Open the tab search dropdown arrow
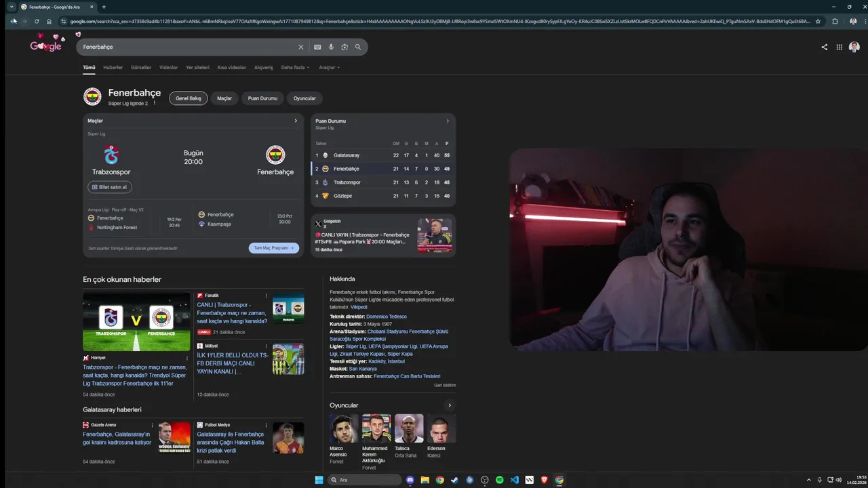The width and height of the screenshot is (868, 488). [12, 7]
